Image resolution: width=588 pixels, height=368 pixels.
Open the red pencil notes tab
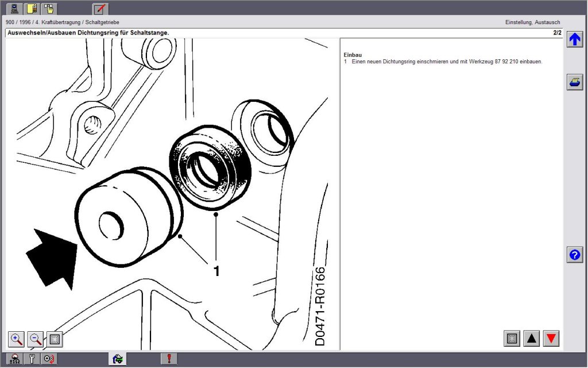[100, 8]
